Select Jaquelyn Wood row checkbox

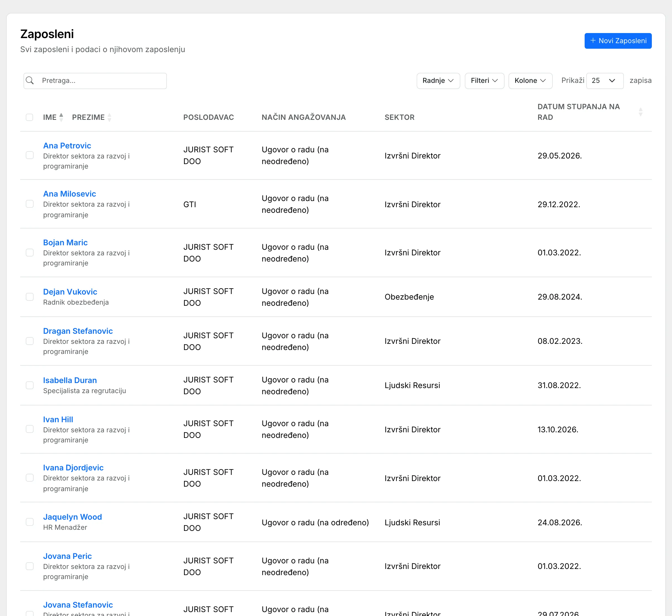click(30, 522)
